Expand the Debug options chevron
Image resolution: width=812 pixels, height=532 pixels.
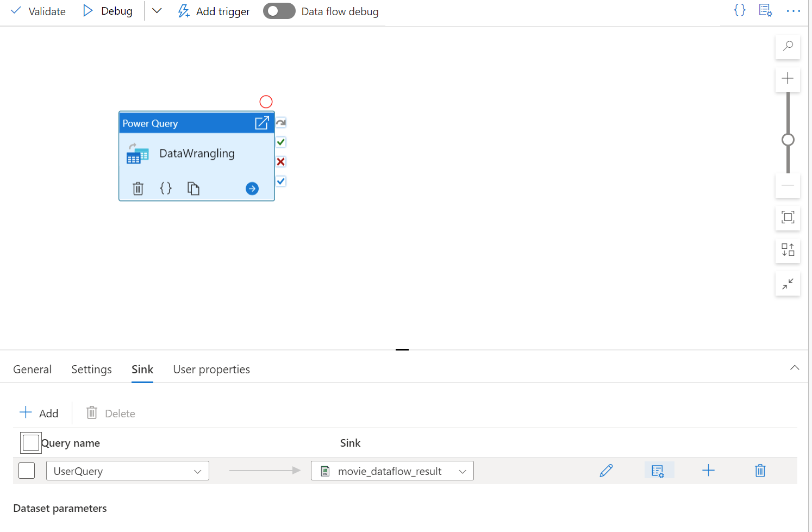(157, 11)
